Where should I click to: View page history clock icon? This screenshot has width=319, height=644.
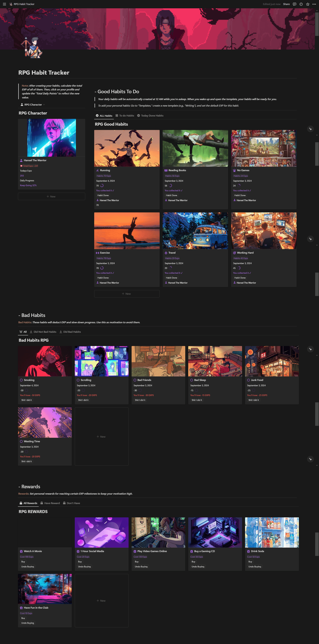[301, 4]
